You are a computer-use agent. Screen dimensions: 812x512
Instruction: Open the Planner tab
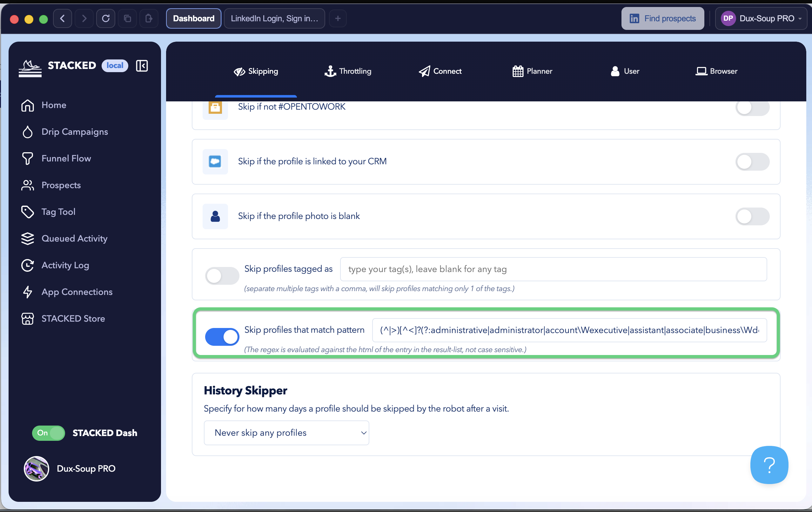[532, 71]
